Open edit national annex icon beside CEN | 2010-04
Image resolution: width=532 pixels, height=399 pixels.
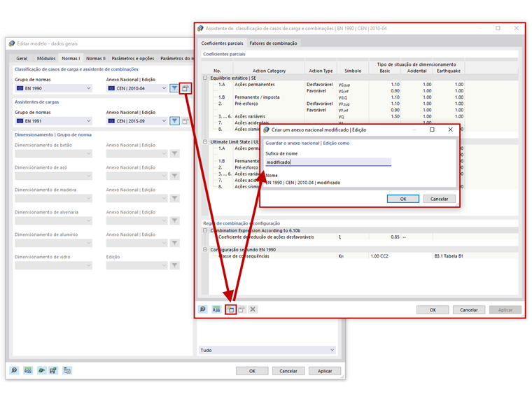click(185, 88)
